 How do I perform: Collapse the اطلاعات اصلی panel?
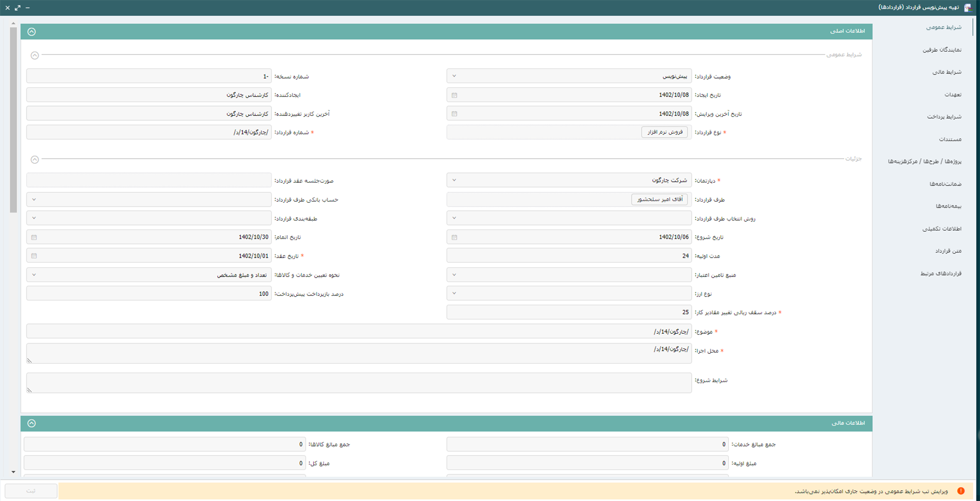32,32
